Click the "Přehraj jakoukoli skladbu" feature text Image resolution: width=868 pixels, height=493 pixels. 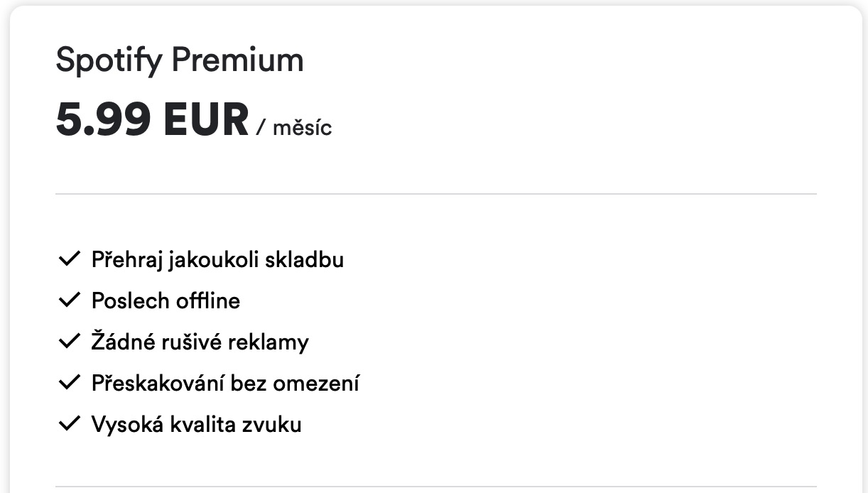tap(217, 260)
